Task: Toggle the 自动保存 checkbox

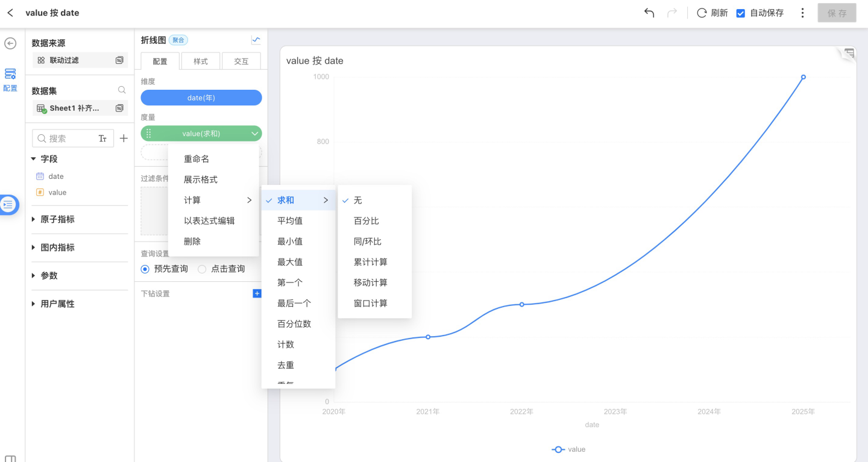Action: 741,13
